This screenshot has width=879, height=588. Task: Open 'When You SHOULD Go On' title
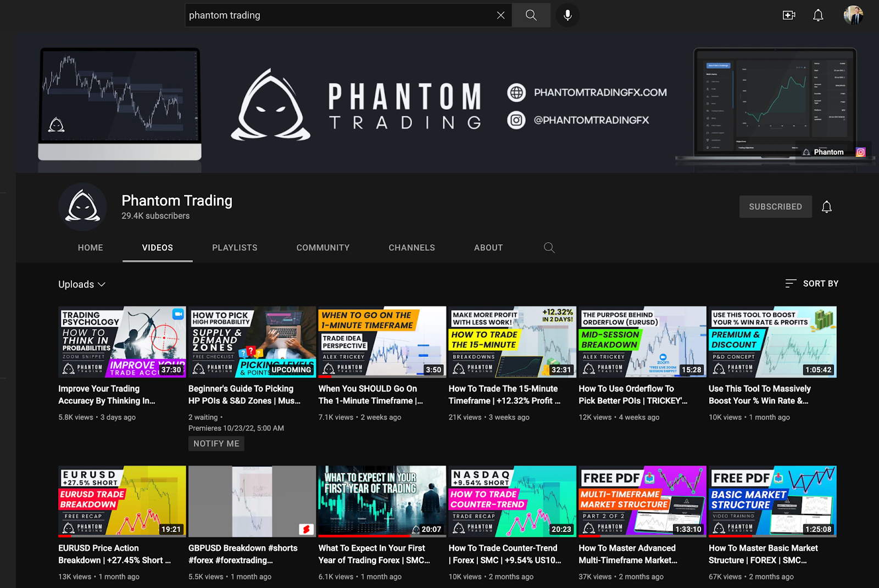[x=371, y=395]
